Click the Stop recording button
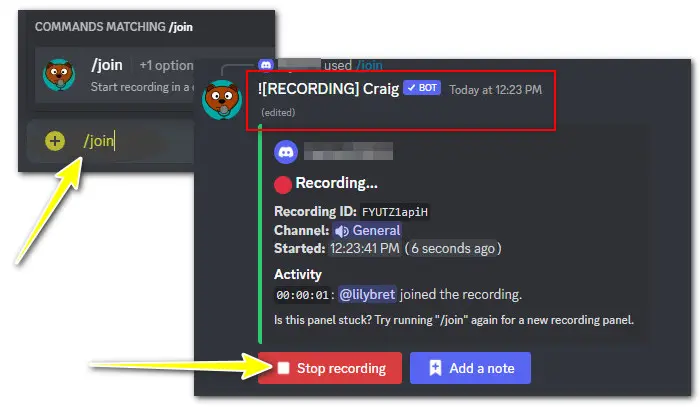 [x=330, y=368]
